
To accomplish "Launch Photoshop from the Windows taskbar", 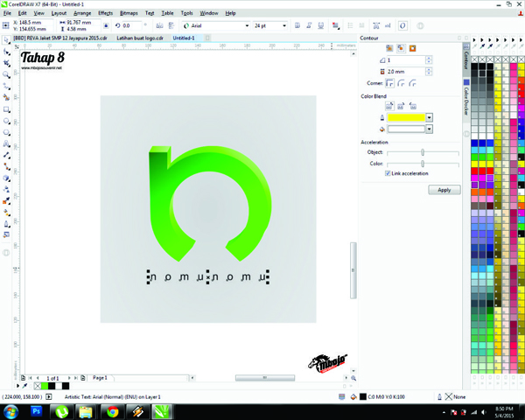I will [x=37, y=410].
